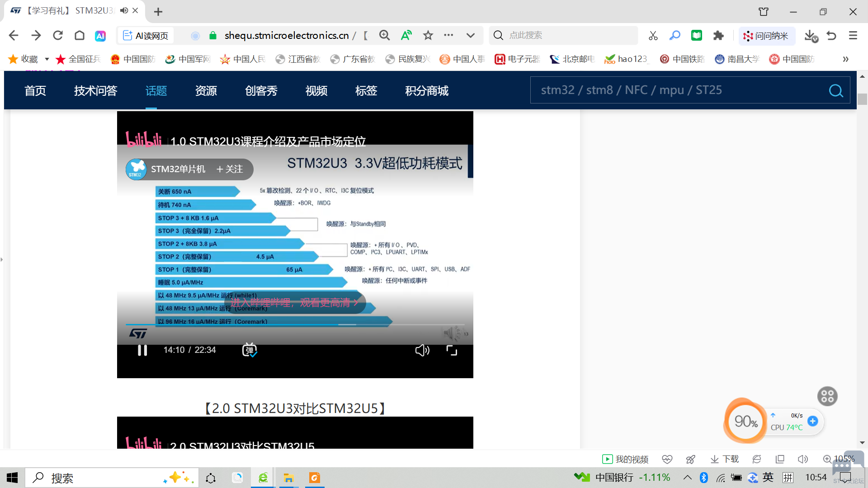Image resolution: width=868 pixels, height=488 pixels.
Task: Open the screenshot scissors tool
Action: [x=653, y=36]
